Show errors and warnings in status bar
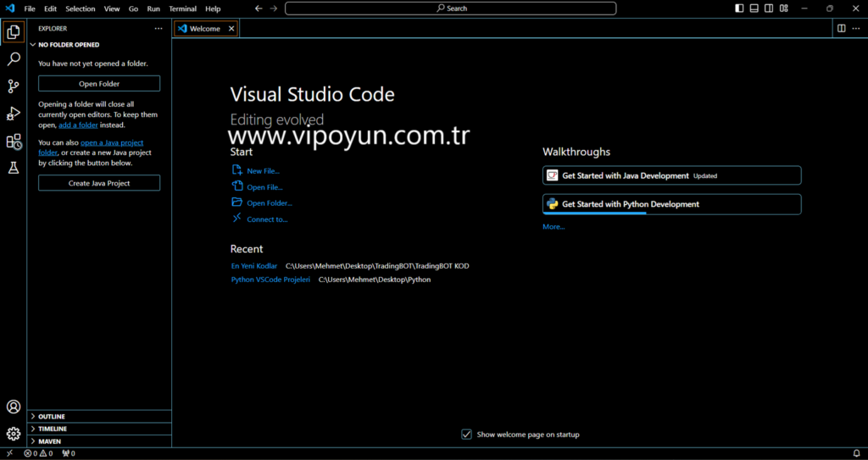 (38, 453)
